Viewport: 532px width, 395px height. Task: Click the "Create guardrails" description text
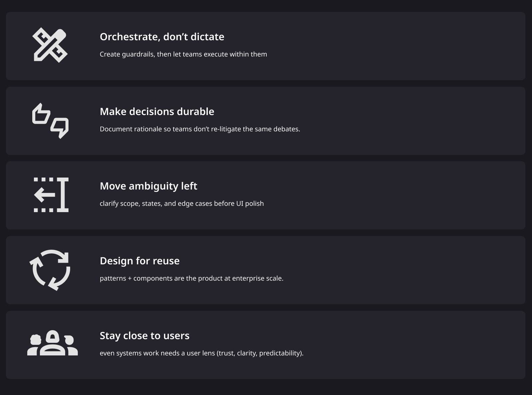coord(183,54)
